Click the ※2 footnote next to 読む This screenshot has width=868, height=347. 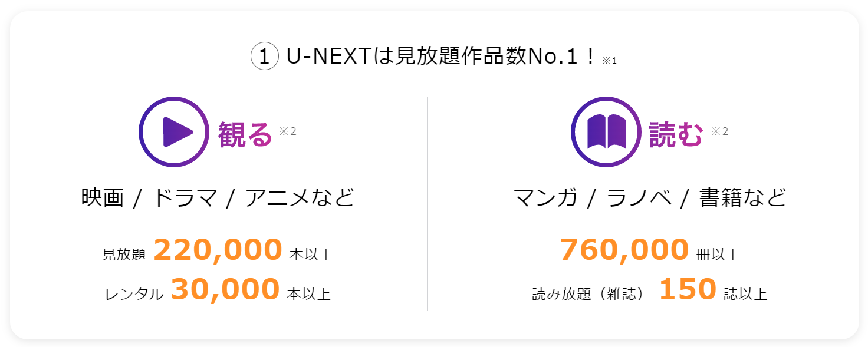point(719,131)
